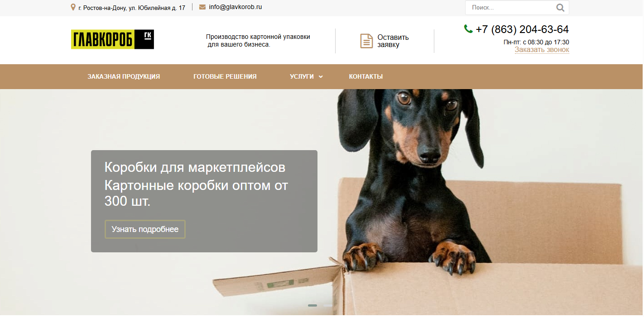
Task: Open the Главкороб logo homepage
Action: 112,39
